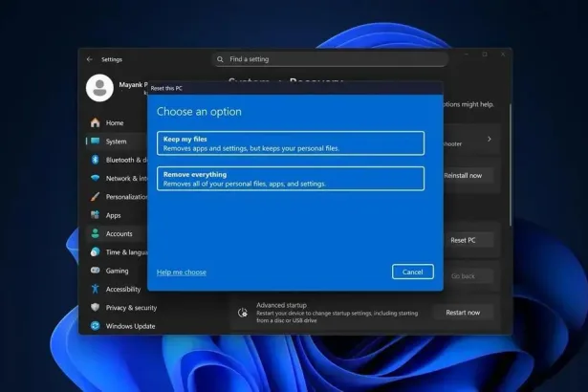Click the Gaming controller icon
588x392 pixels.
coord(95,271)
